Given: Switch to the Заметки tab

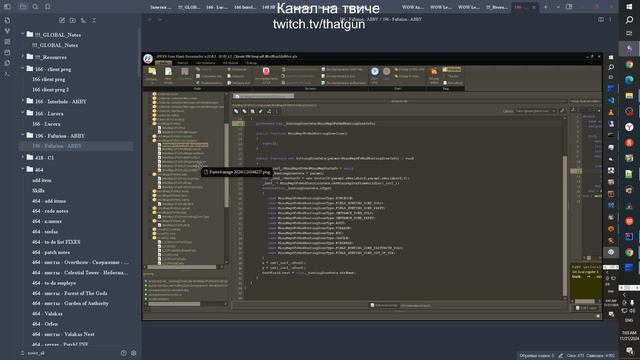Looking at the screenshot, I should tap(160, 7).
